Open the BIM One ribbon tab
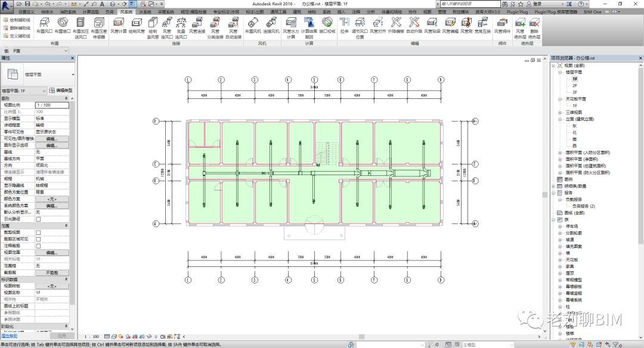The width and height of the screenshot is (644, 348). tap(593, 12)
